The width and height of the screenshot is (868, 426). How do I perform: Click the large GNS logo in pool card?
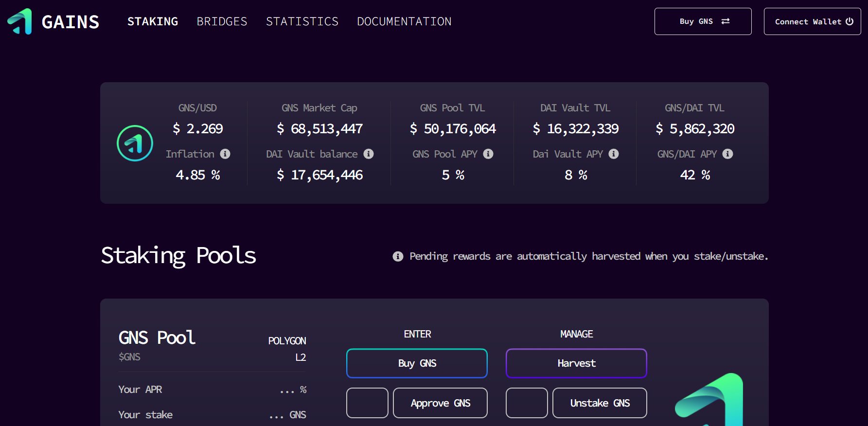pos(709,399)
